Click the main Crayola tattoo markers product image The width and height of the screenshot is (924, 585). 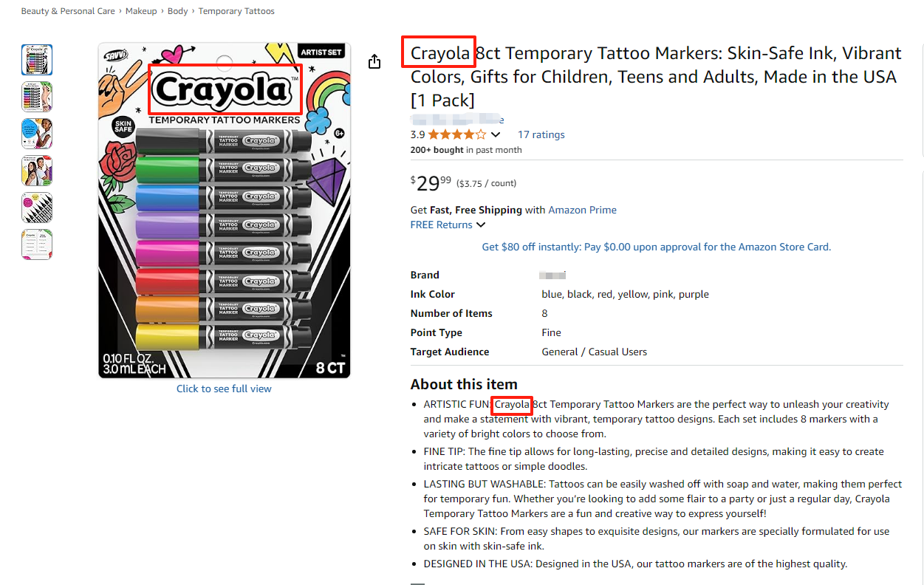point(224,211)
